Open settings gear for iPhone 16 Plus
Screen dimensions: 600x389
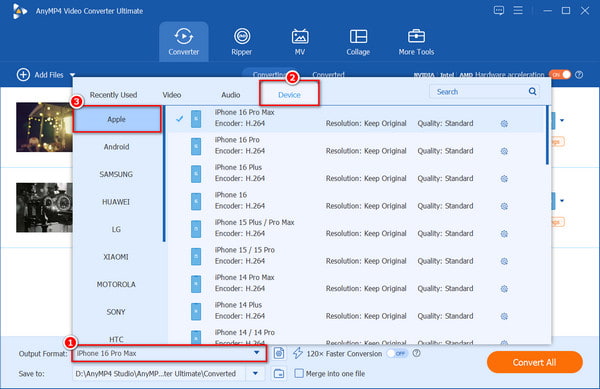(504, 179)
